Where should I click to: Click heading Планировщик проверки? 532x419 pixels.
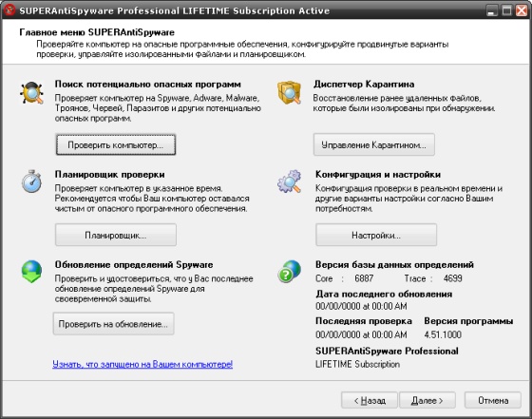click(110, 175)
